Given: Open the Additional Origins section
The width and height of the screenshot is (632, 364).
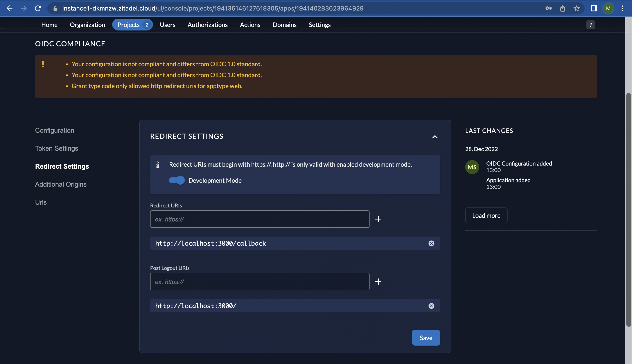Looking at the screenshot, I should pos(60,184).
